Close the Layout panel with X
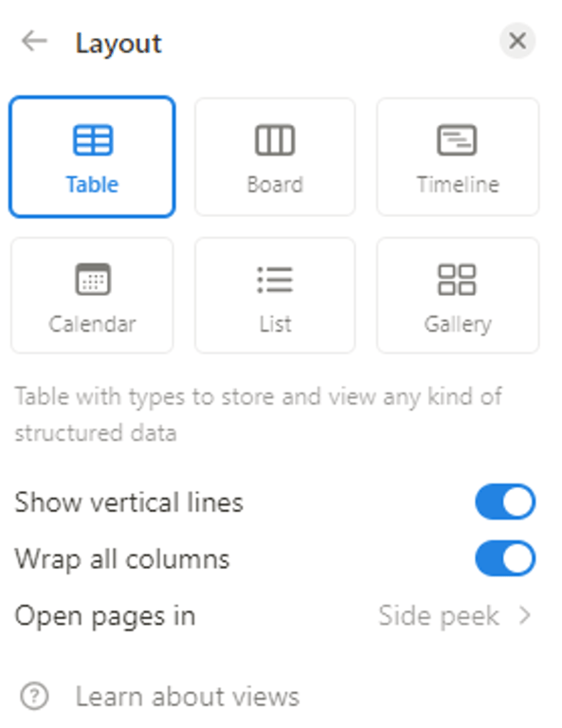562x728 pixels. click(517, 41)
